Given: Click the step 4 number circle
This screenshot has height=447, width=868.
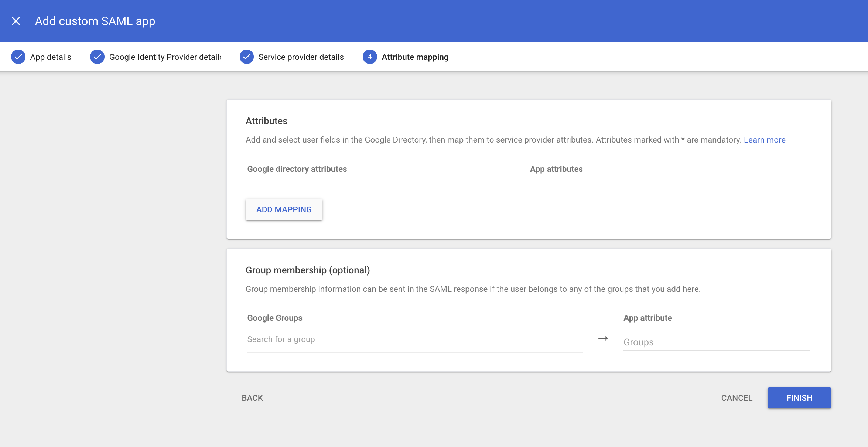Looking at the screenshot, I should [370, 57].
